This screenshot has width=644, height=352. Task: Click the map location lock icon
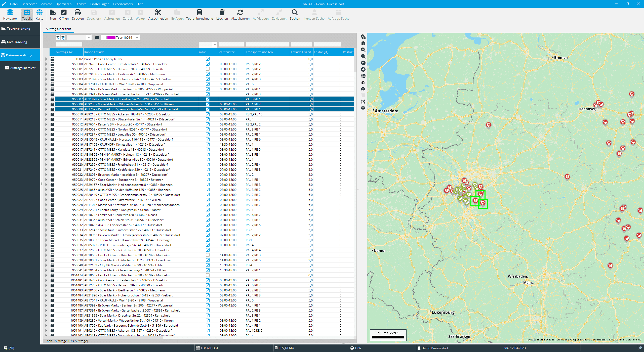point(363,37)
